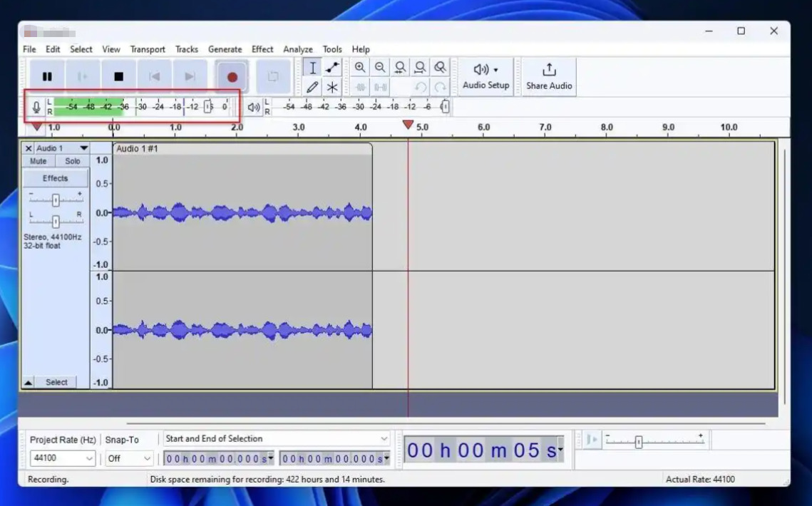Click the Zoom Out icon
The height and width of the screenshot is (506, 812).
click(x=380, y=67)
